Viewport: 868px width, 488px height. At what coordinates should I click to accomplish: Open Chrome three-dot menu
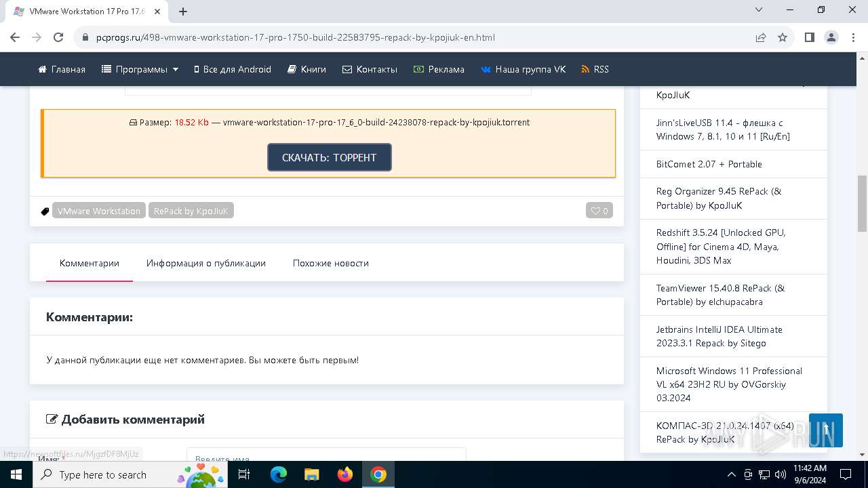coord(853,37)
